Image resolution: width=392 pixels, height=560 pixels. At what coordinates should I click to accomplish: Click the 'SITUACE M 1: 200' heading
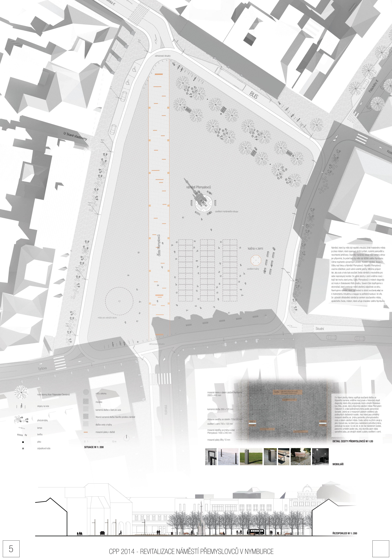tap(94, 447)
